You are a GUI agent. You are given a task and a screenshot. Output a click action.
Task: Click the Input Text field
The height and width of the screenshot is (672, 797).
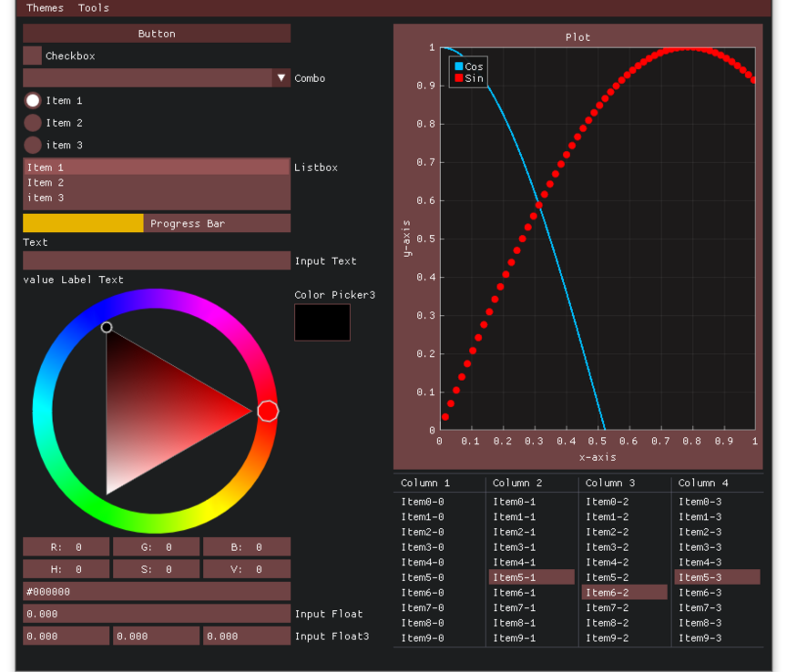(x=156, y=261)
